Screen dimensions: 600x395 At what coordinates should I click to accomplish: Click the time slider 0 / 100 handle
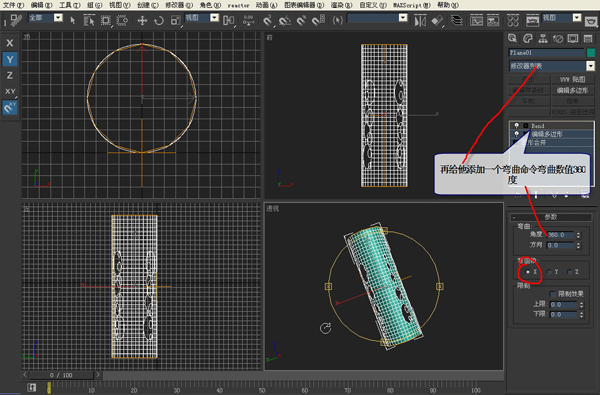point(61,375)
